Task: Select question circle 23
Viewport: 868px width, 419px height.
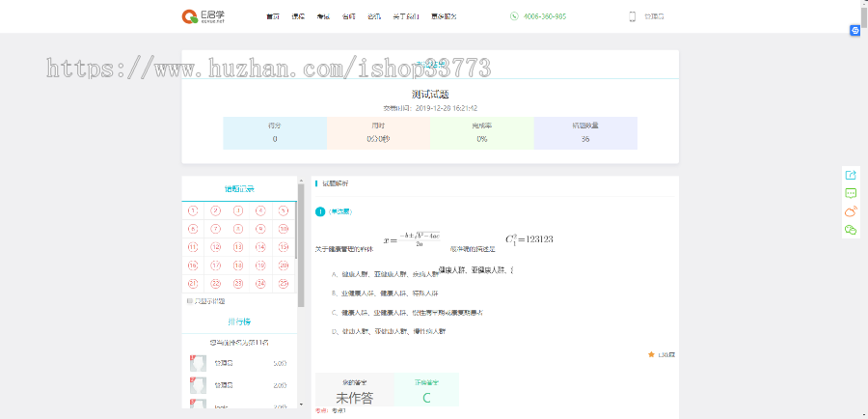Action: (238, 284)
